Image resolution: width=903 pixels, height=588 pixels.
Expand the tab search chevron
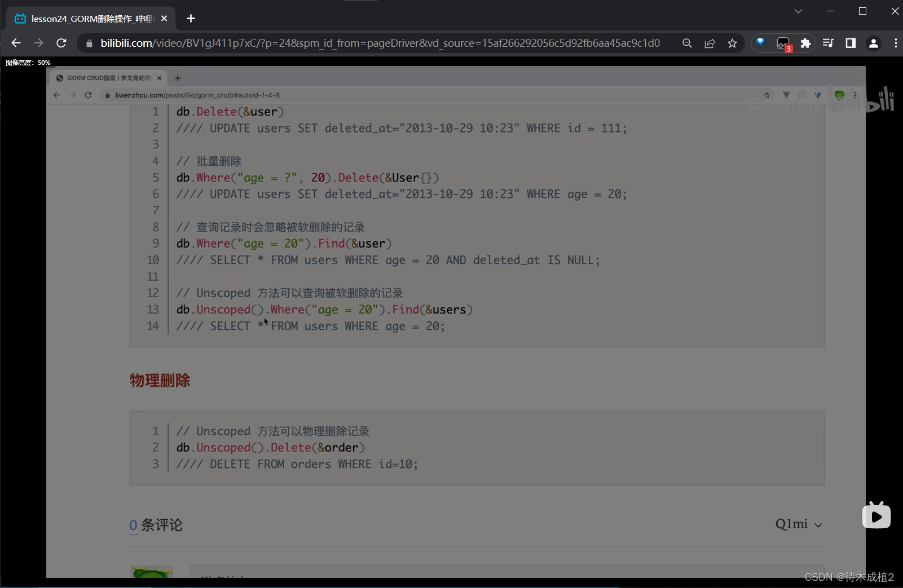click(798, 11)
